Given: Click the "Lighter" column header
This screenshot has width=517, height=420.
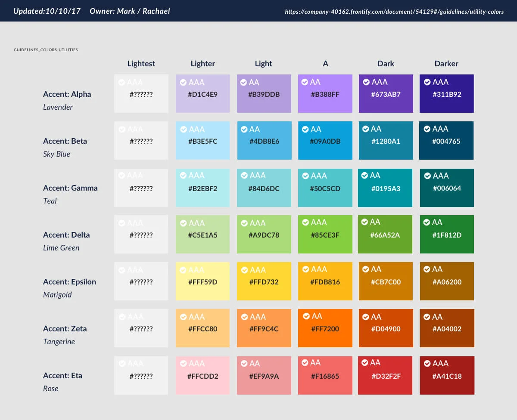Looking at the screenshot, I should (x=203, y=64).
